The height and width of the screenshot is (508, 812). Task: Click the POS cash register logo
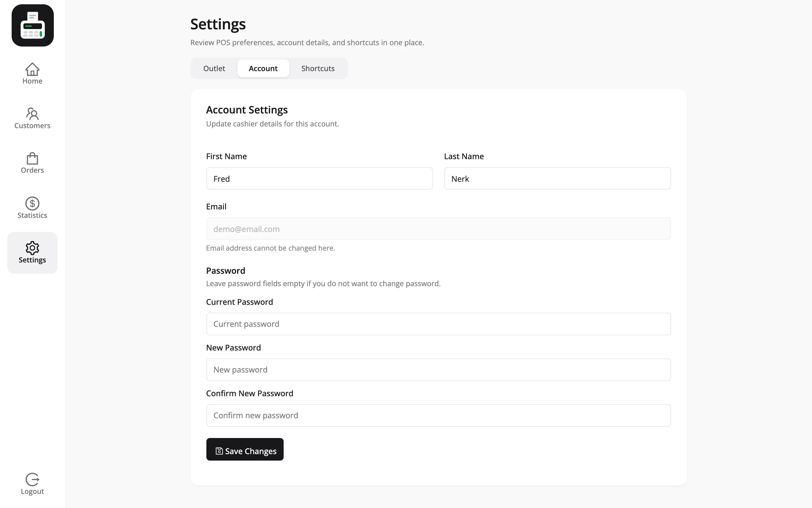coord(32,25)
